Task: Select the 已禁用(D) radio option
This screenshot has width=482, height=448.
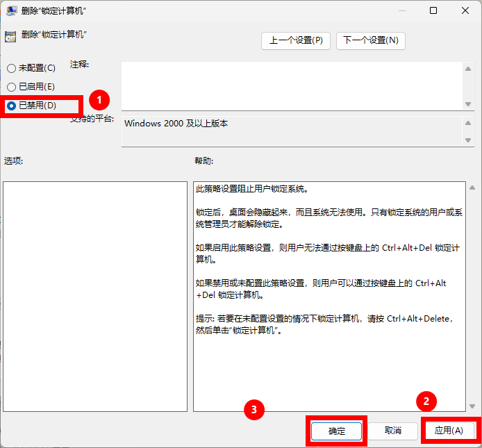Action: pos(12,106)
